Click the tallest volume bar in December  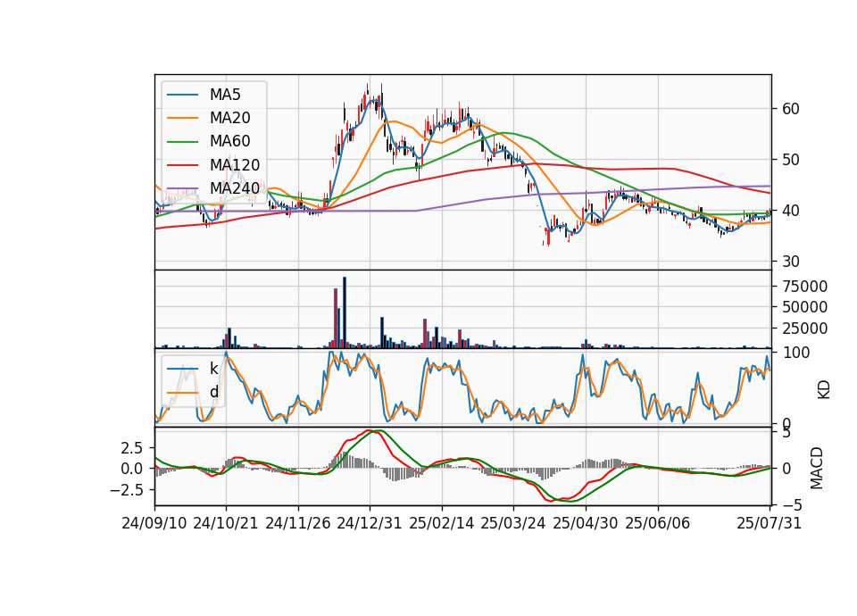click(x=345, y=312)
